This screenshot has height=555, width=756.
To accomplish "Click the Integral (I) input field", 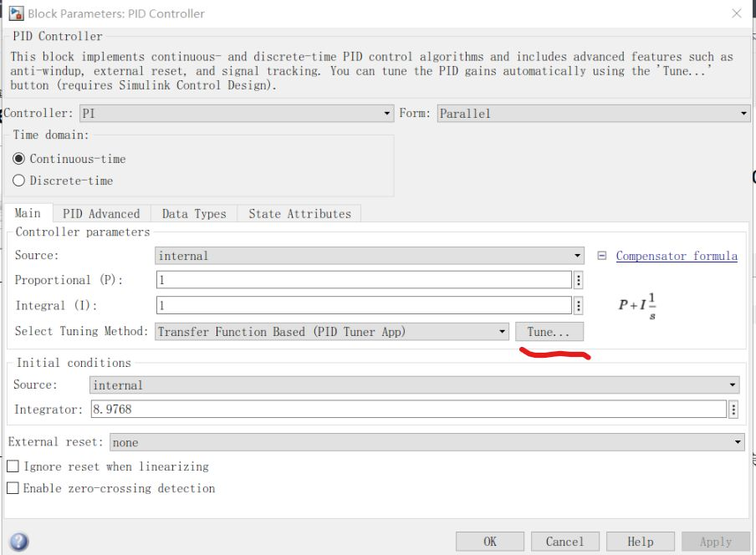I will coord(364,305).
